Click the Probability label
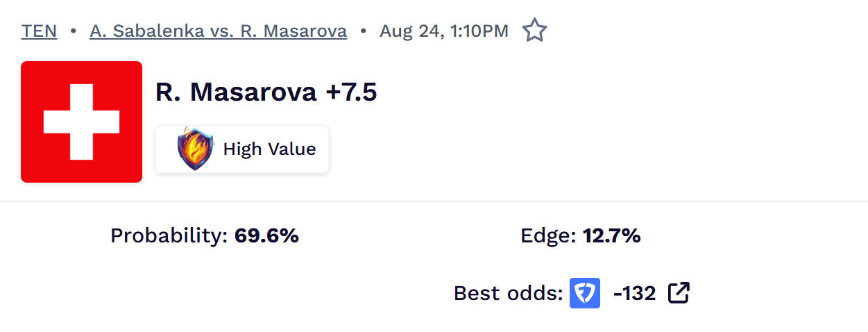 (169, 236)
